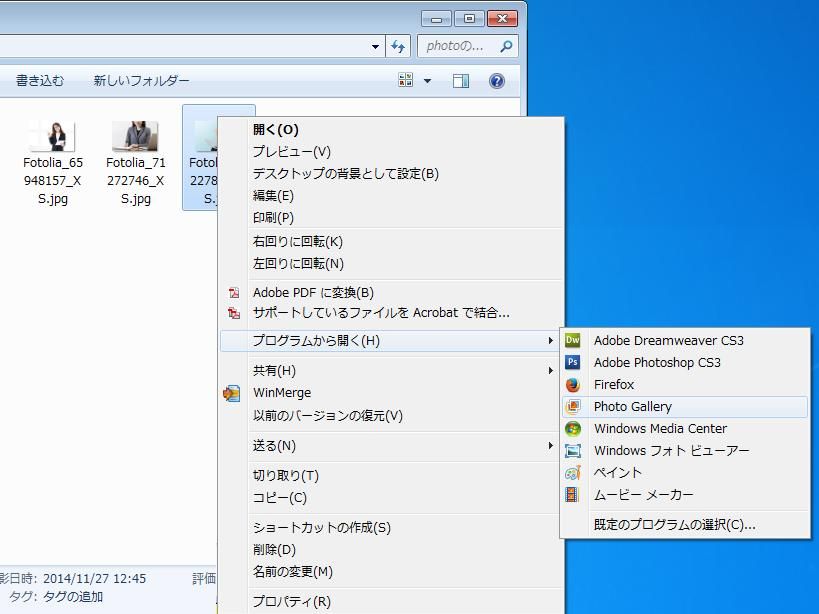Image resolution: width=819 pixels, height=614 pixels.
Task: Click the Windows Media Center icon
Action: coord(573,428)
